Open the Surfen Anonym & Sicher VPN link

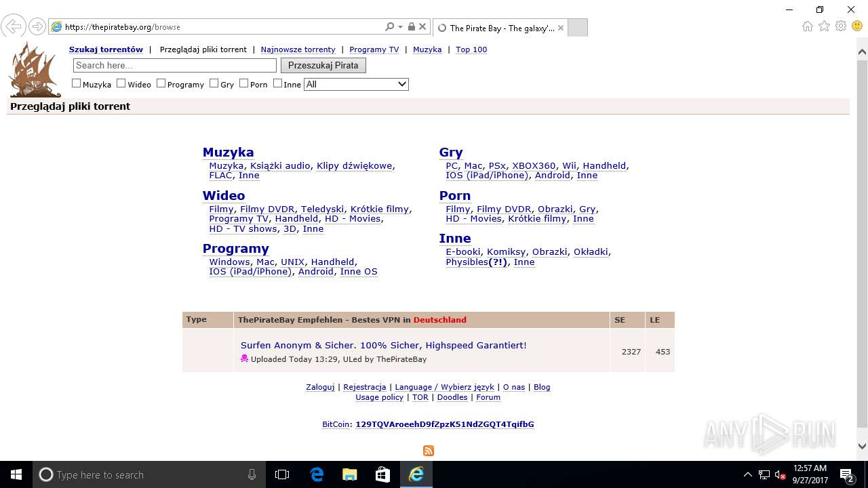[384, 345]
